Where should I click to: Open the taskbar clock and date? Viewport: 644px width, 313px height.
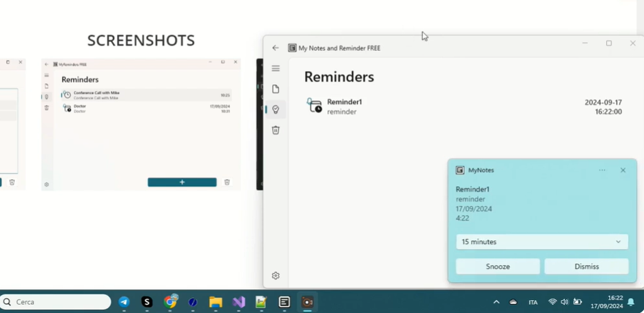pyautogui.click(x=607, y=302)
